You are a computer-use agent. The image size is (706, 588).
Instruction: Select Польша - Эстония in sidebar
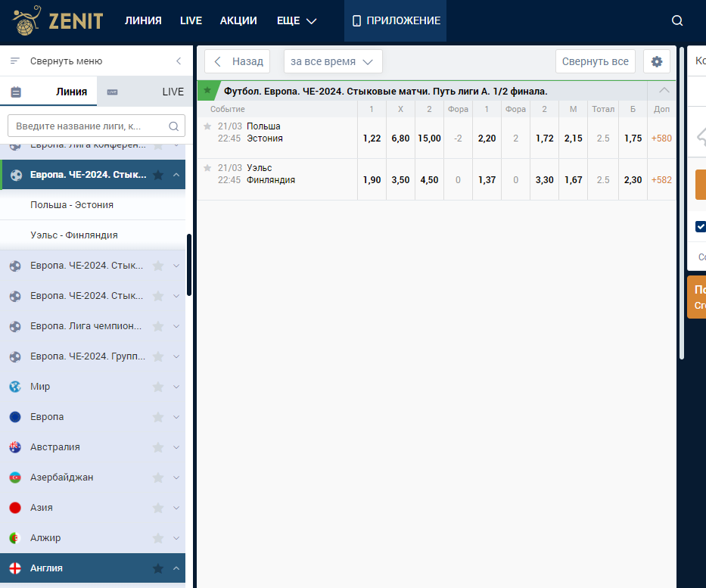click(93, 205)
